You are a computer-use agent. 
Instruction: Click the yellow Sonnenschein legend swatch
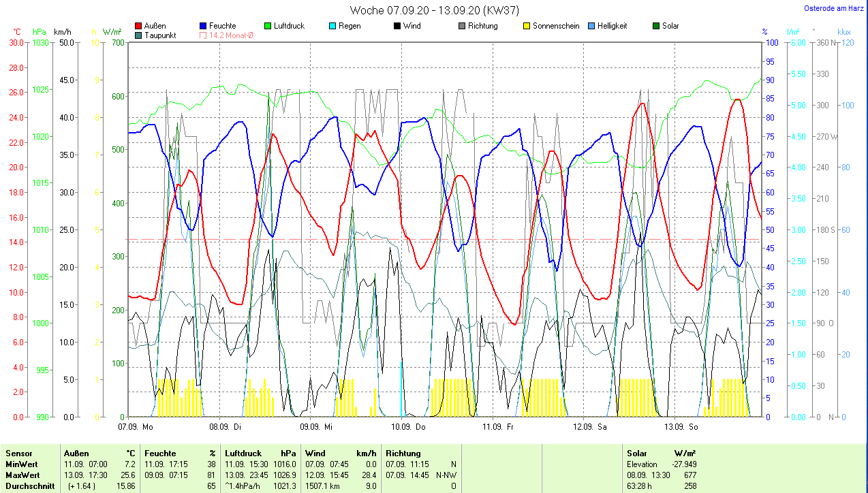coord(526,27)
